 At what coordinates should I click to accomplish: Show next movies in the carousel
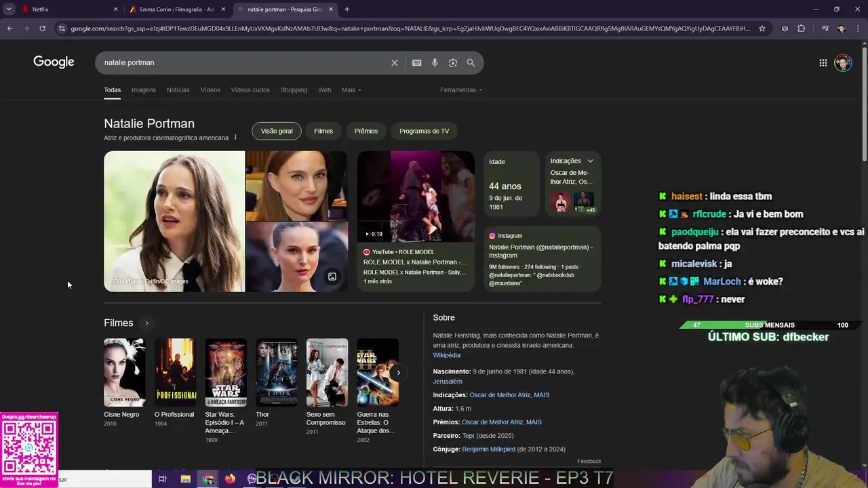[399, 372]
